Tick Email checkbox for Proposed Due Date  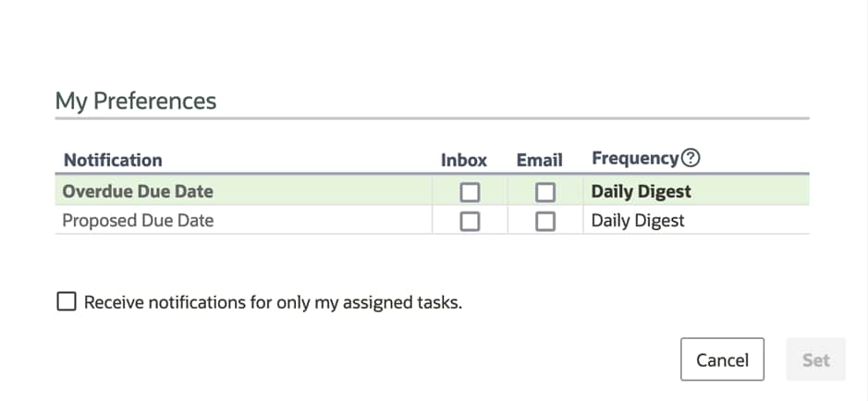pyautogui.click(x=545, y=221)
